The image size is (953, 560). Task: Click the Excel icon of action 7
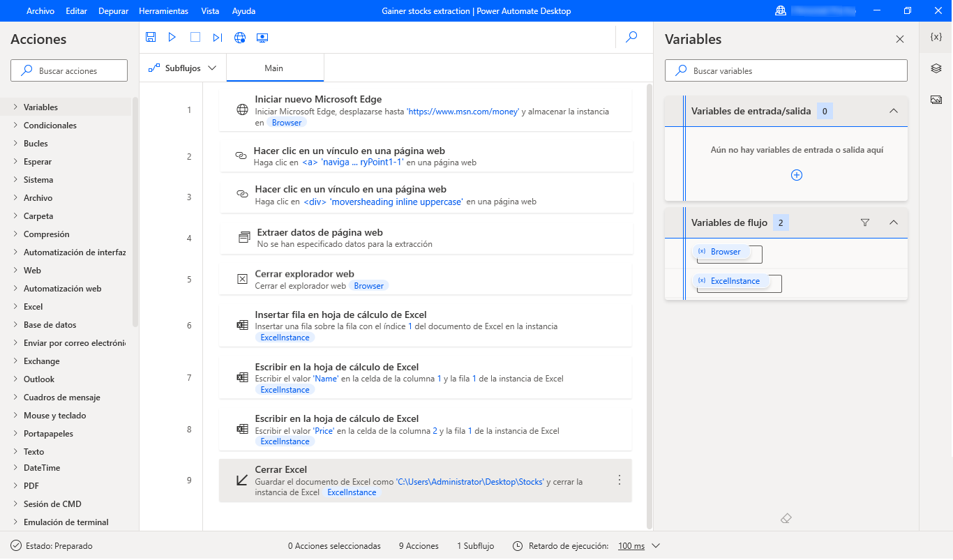coord(242,377)
